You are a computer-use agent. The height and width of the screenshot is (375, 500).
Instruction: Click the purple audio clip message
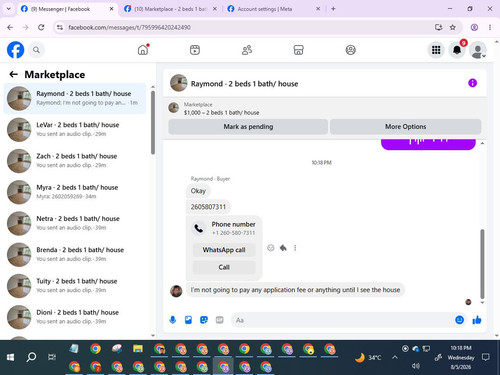[x=428, y=144]
